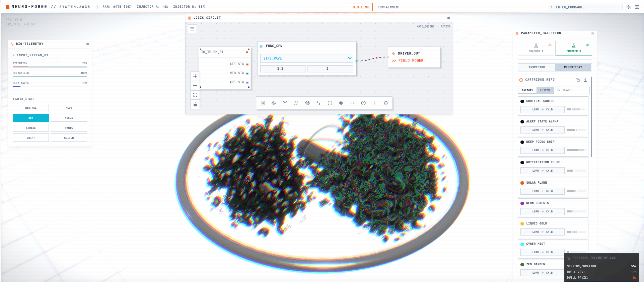Open the Logic Circuit panel drag handle
Screen dimensions: 644x282
448,18
